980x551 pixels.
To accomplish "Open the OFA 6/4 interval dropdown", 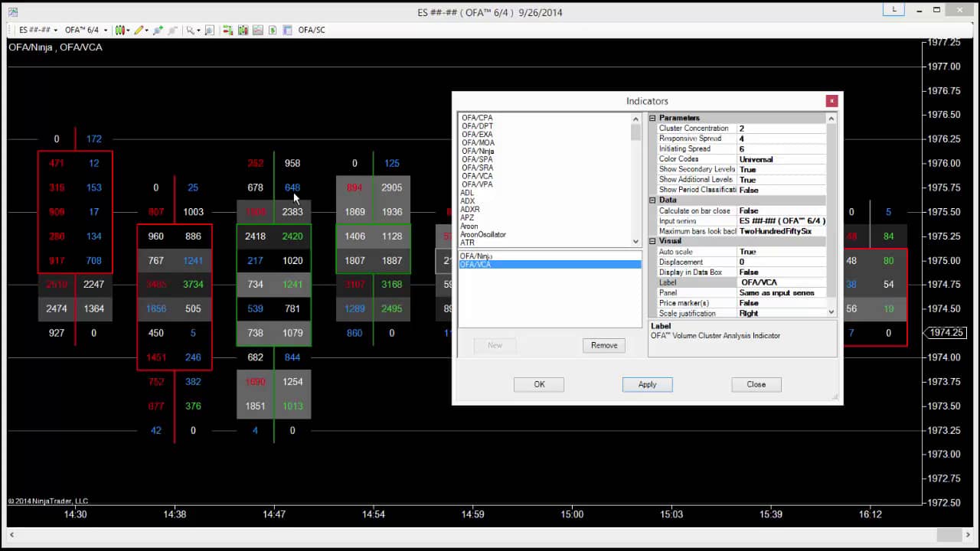I will pyautogui.click(x=86, y=30).
